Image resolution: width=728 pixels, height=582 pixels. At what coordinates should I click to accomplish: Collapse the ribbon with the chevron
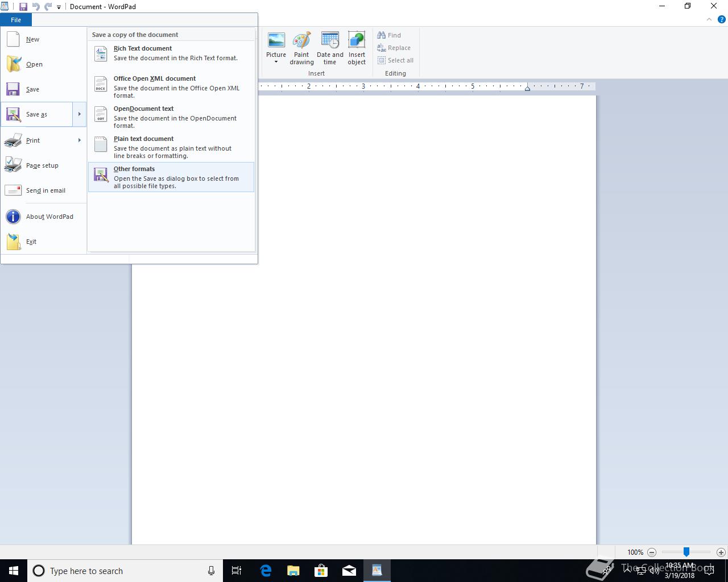709,19
